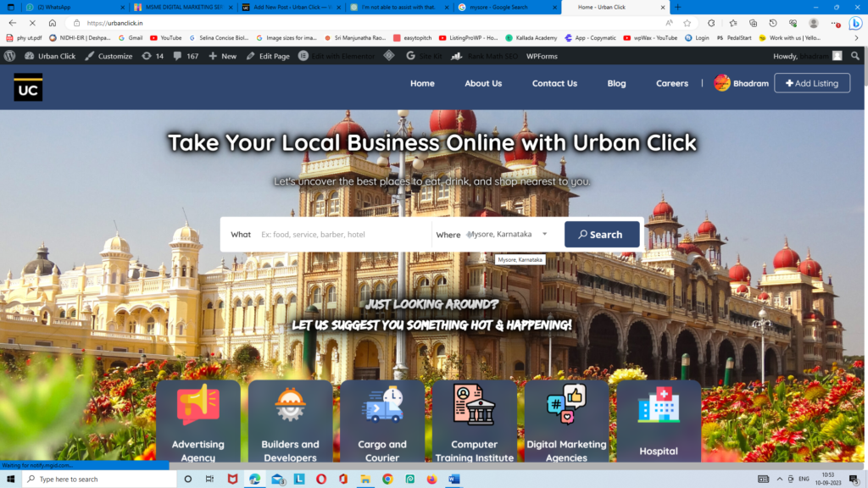Screen dimensions: 868x488
Task: Click the address bar URL
Action: click(114, 23)
